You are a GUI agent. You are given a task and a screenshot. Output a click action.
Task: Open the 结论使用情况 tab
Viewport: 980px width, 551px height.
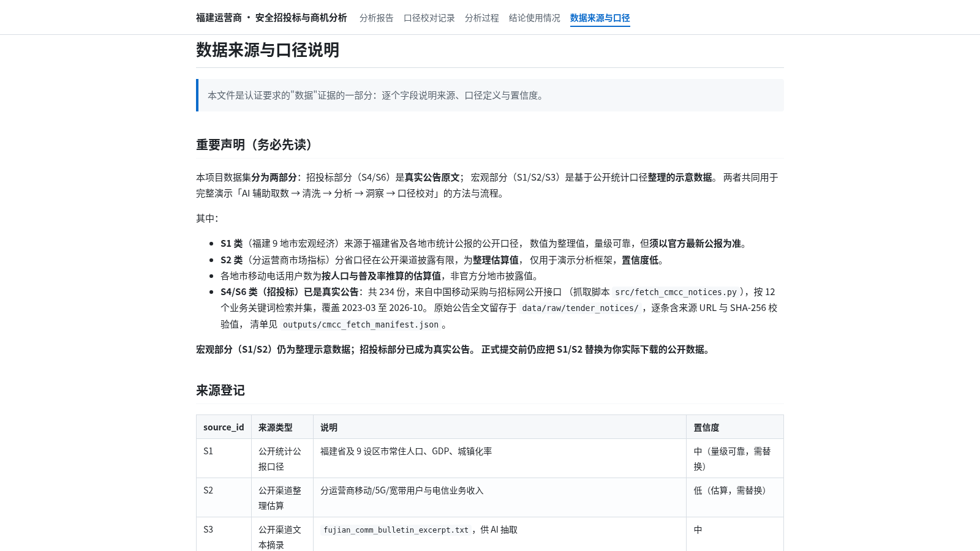click(534, 18)
